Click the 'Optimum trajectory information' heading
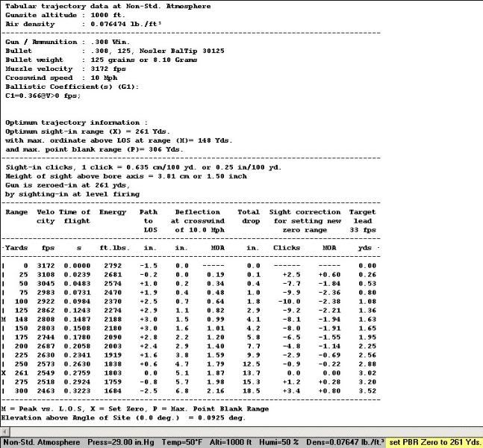Image resolution: width=483 pixels, height=448 pixels. click(x=77, y=122)
